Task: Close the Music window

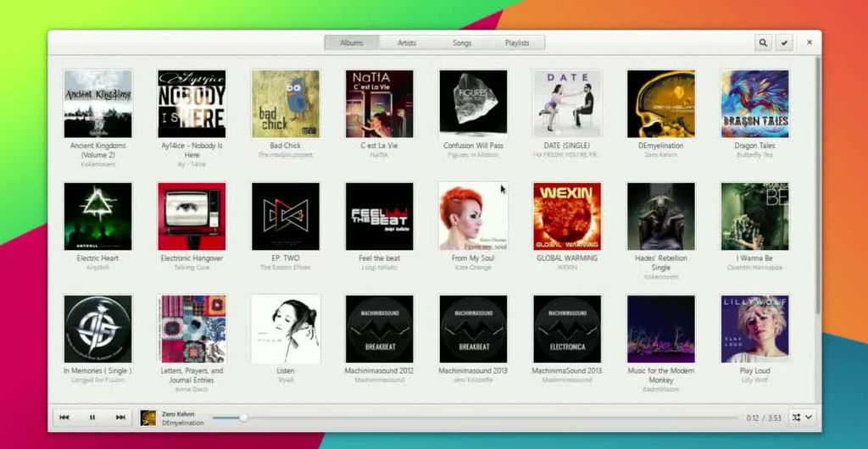Action: [809, 42]
